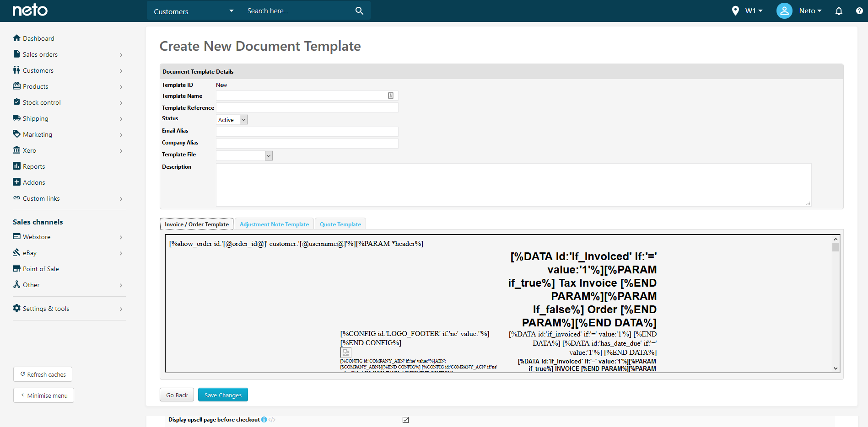Click the user avatar icon

(x=784, y=11)
